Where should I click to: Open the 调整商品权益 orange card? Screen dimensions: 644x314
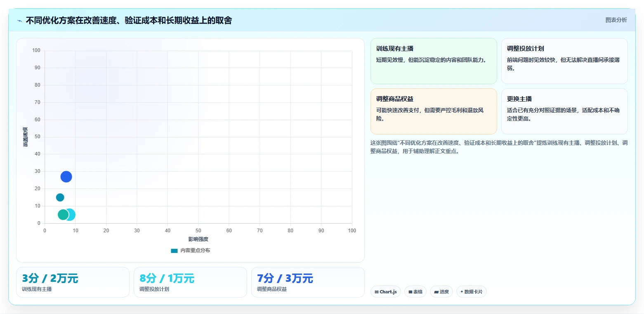pos(434,111)
